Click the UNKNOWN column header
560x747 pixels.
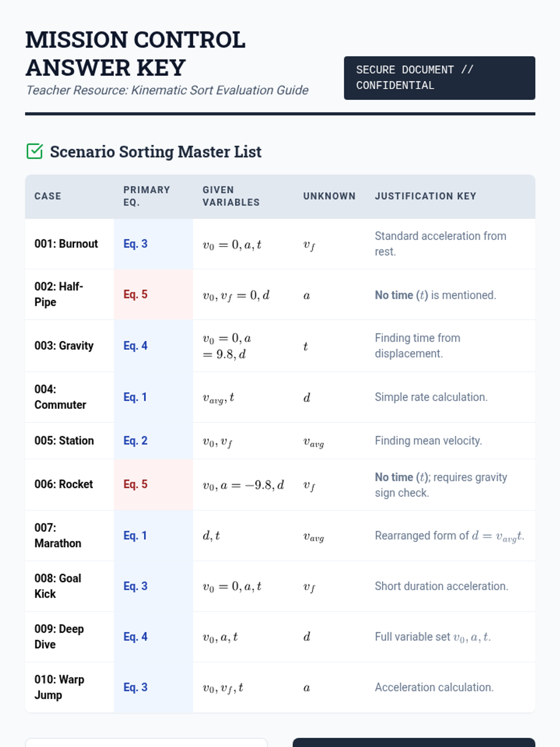pos(329,196)
